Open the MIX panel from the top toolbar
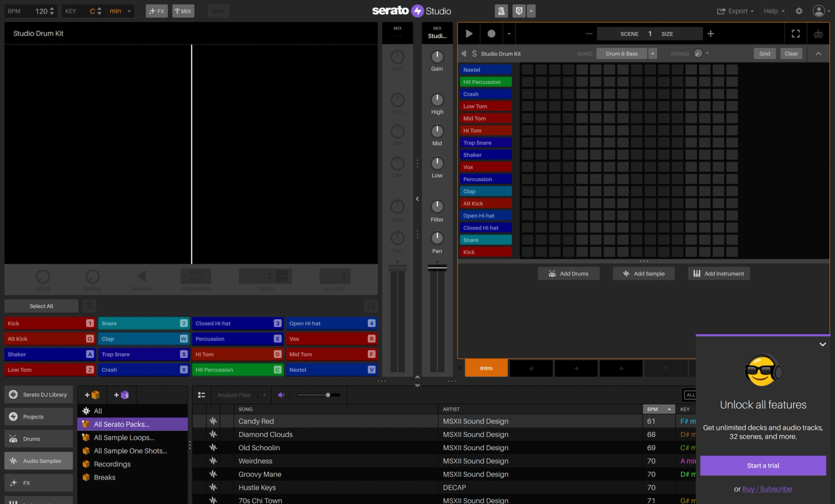The image size is (835, 504). click(183, 11)
